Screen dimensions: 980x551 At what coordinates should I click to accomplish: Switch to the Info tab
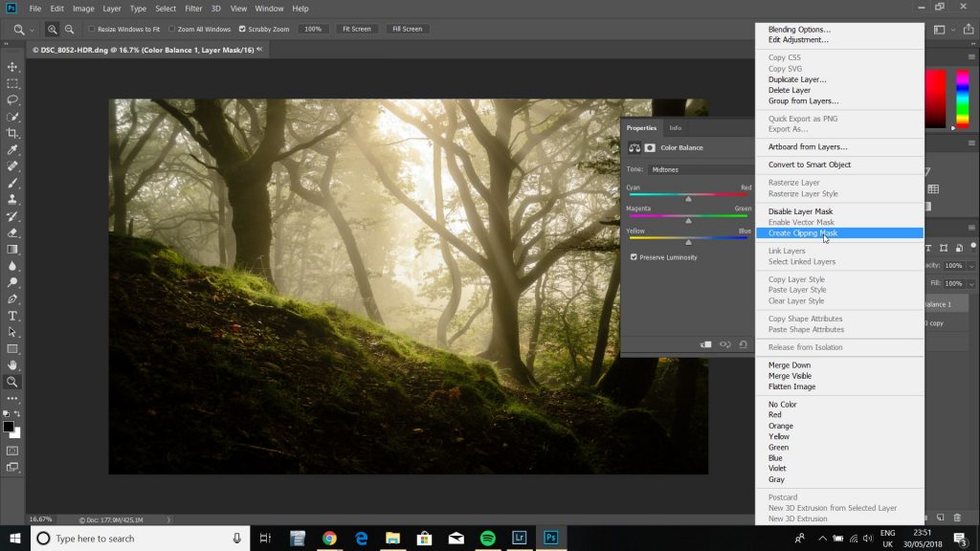click(x=675, y=127)
